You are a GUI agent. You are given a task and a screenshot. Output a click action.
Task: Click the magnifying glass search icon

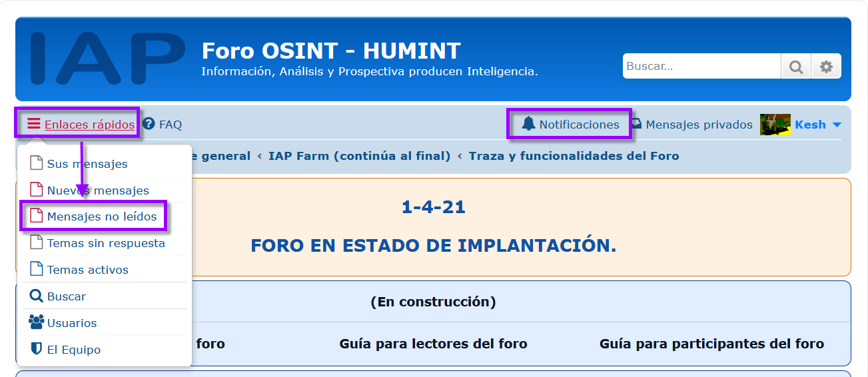point(795,67)
